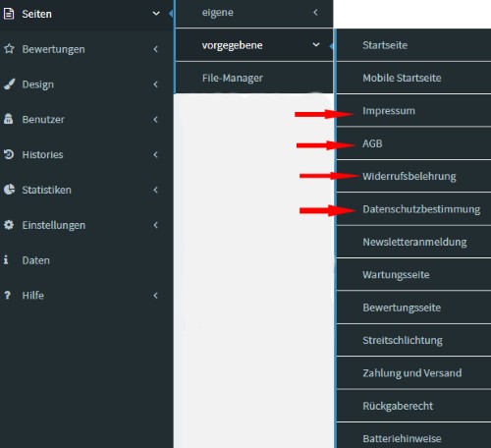The image size is (491, 448).
Task: Open the Startseite page
Action: pos(413,45)
